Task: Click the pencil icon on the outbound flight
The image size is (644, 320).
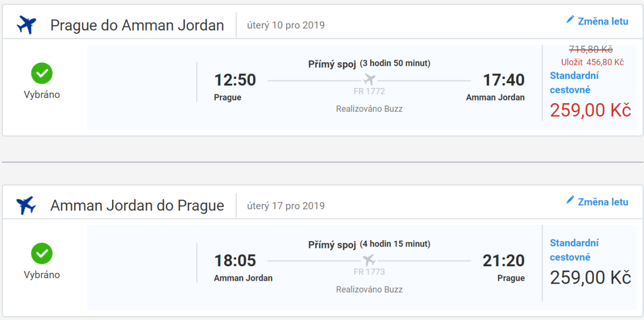Action: tap(570, 20)
